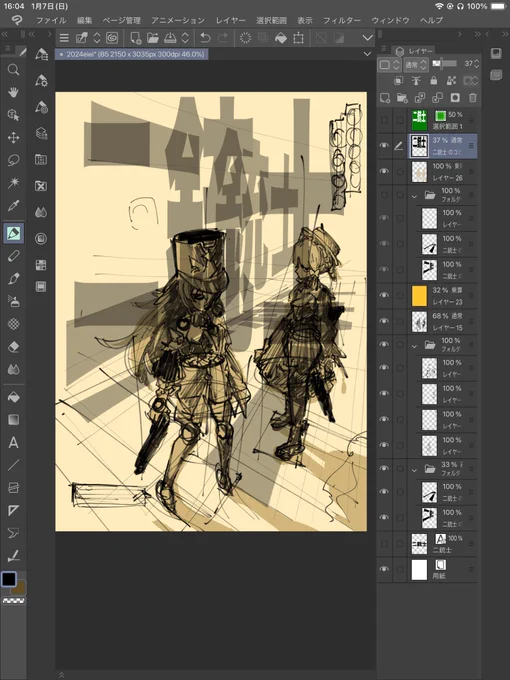Screen dimensions: 510x680
Task: Click the Fill icon in command bar
Action: click(x=281, y=38)
